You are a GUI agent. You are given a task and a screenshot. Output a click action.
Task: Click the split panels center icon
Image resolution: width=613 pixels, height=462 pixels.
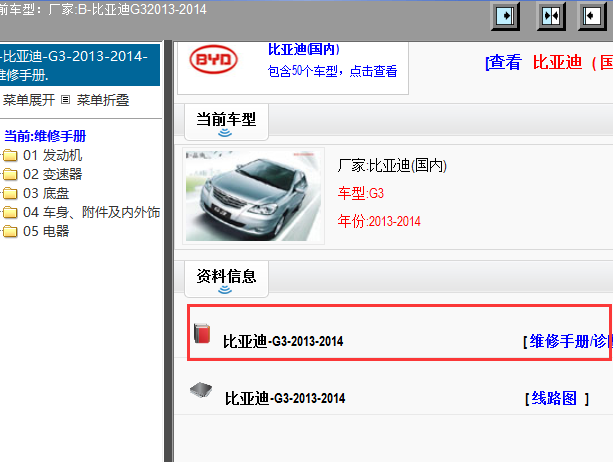551,16
